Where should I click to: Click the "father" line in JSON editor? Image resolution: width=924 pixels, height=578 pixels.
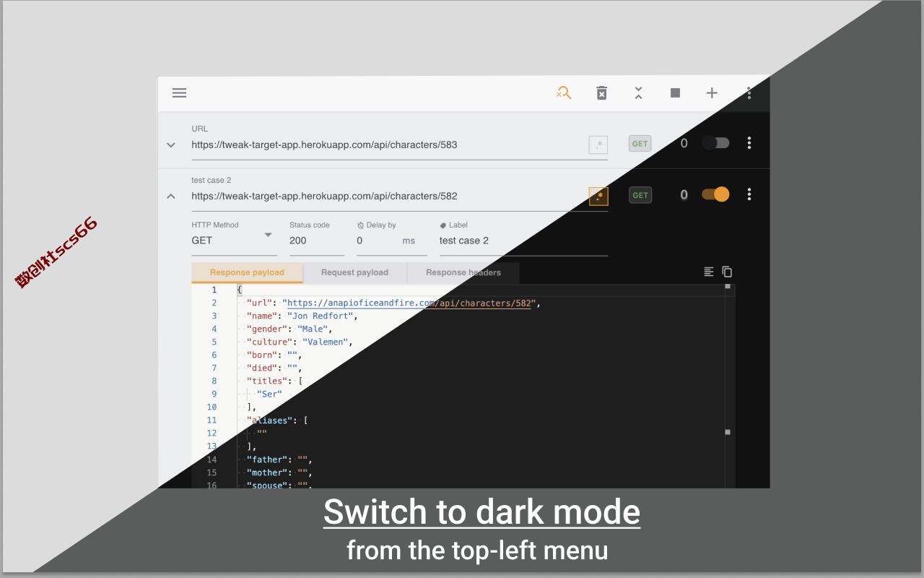[x=279, y=460]
